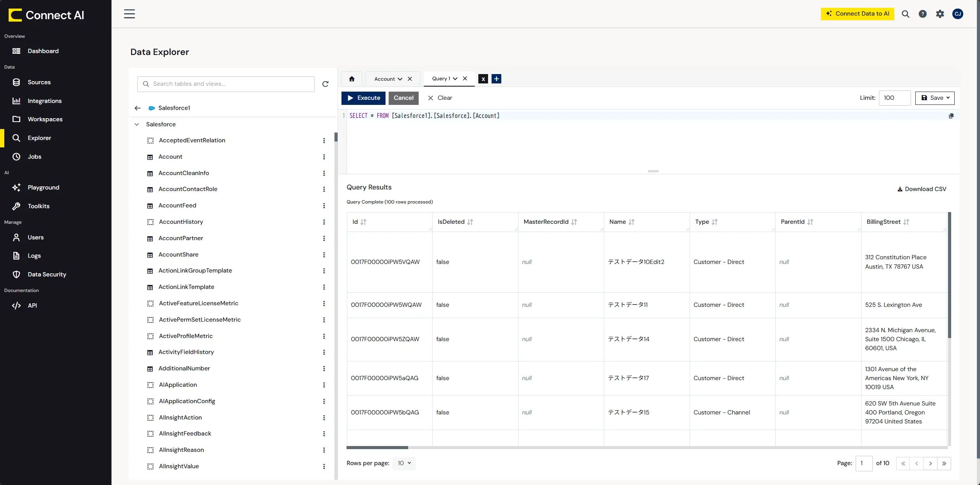Screen dimensions: 980x485
Task: Close the Query 1 tab
Action: pos(465,78)
